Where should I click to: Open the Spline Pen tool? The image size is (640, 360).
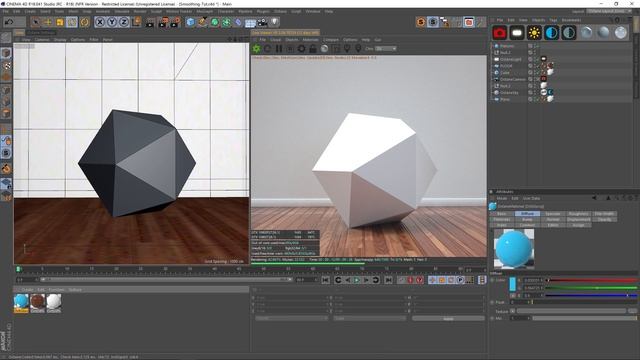pyautogui.click(x=202, y=22)
